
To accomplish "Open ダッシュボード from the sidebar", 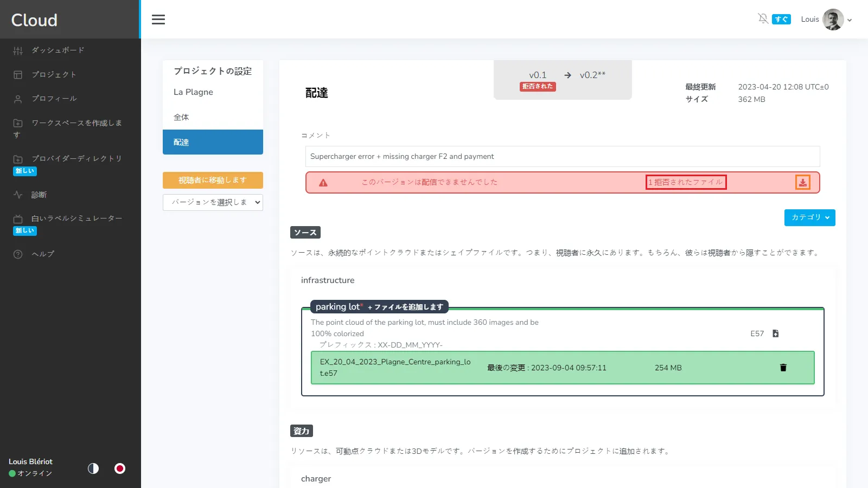I will pos(58,50).
